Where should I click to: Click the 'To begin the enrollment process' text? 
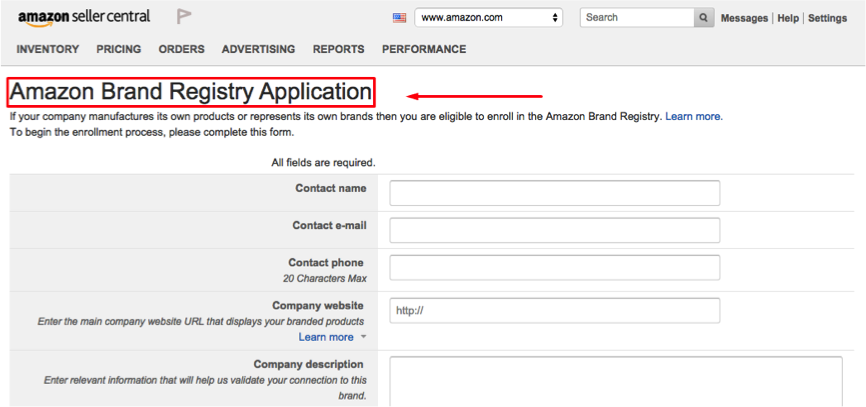coord(152,133)
